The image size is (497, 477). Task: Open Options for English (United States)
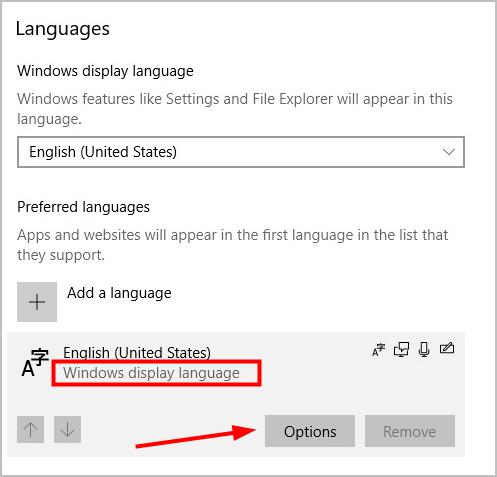pyautogui.click(x=310, y=431)
